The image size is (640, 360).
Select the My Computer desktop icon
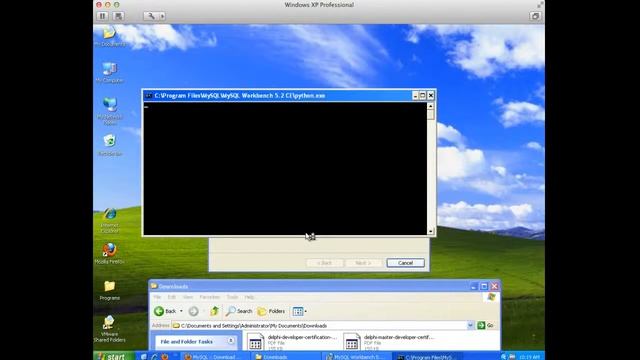[109, 73]
